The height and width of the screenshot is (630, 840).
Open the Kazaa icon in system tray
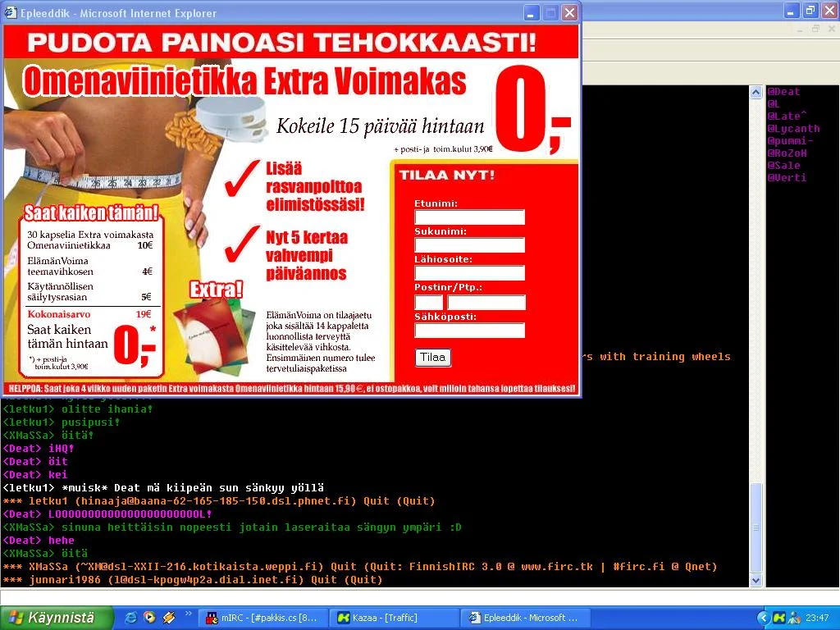click(x=779, y=618)
